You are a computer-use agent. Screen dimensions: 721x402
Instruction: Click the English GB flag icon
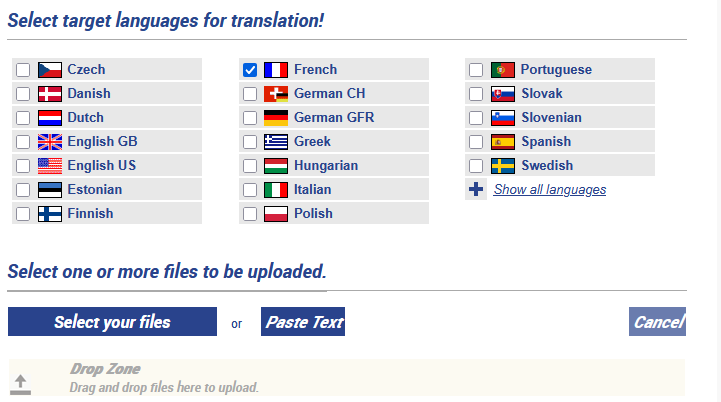[x=50, y=142]
